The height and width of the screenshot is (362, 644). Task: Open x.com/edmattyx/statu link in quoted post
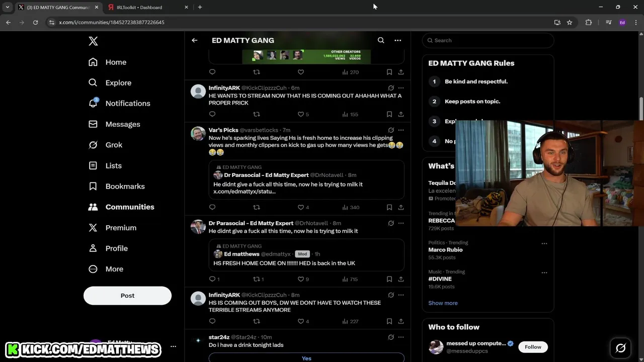(245, 192)
